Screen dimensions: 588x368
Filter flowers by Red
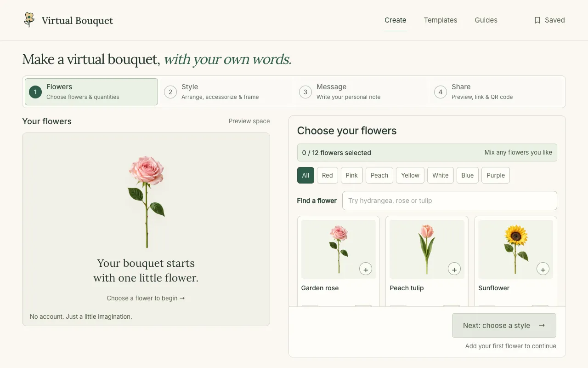328,175
